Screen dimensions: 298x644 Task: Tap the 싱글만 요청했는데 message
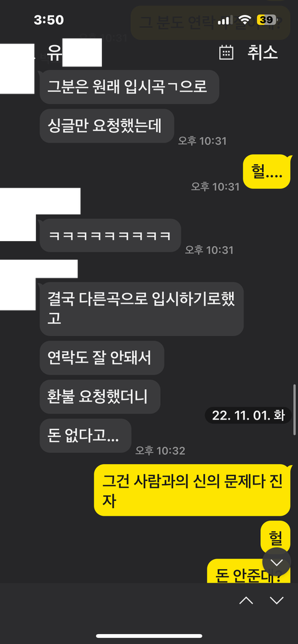tap(107, 126)
